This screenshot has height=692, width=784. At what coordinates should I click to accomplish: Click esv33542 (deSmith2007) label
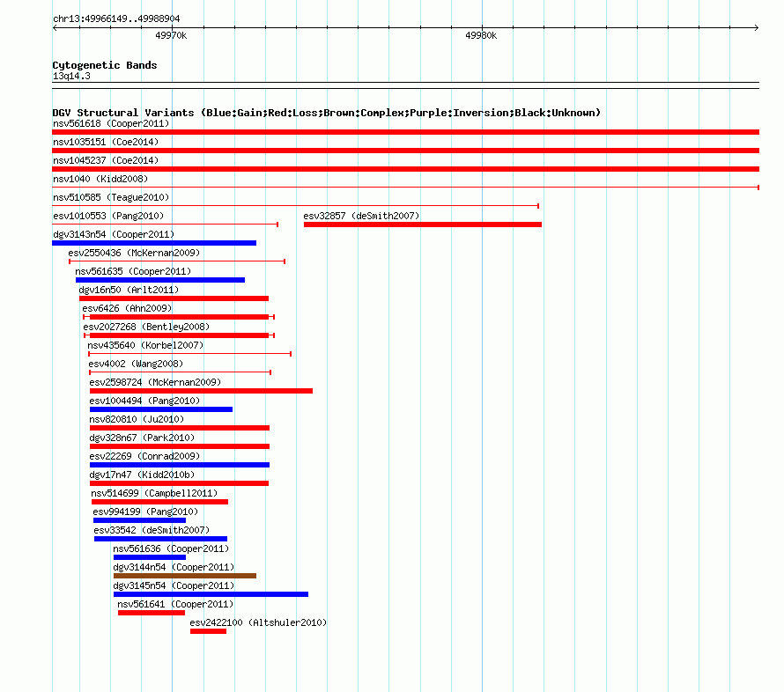tap(152, 530)
